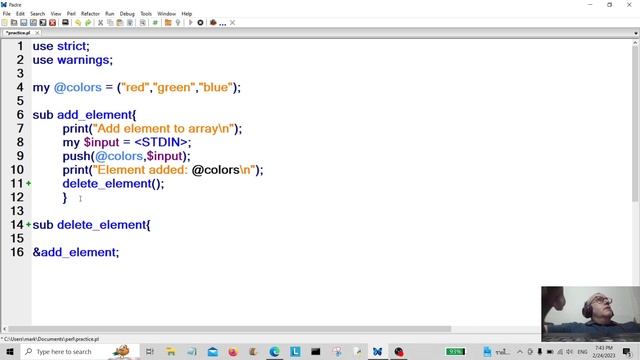Click the Run script play icon
The image size is (640, 360).
tap(190, 23)
